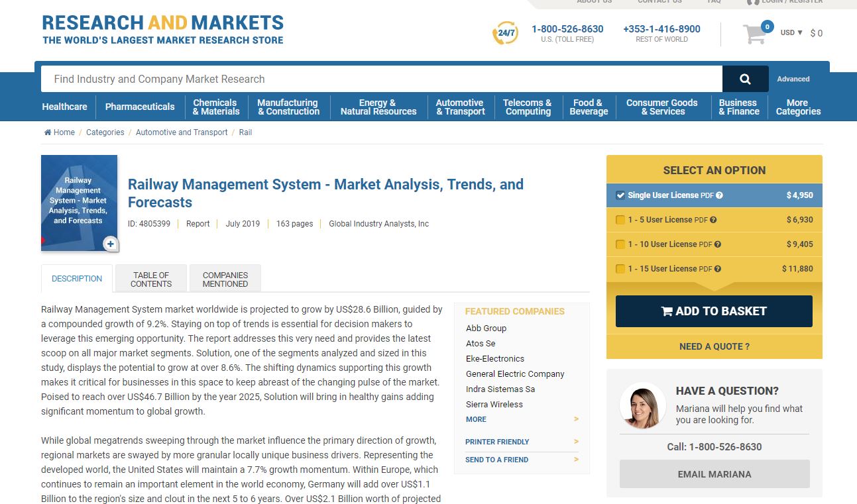This screenshot has height=504, width=857.
Task: Open Consumer Goods & Services menu
Action: 662,107
